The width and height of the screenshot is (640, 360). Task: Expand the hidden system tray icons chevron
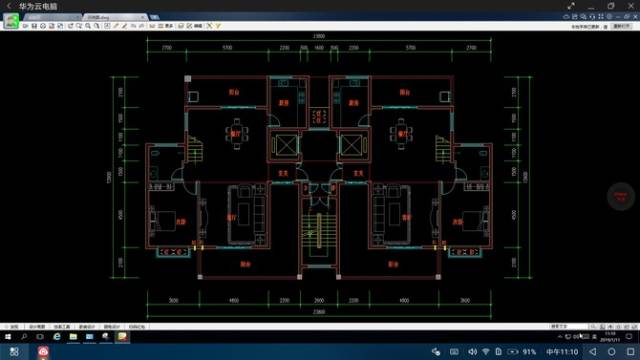[x=560, y=337]
